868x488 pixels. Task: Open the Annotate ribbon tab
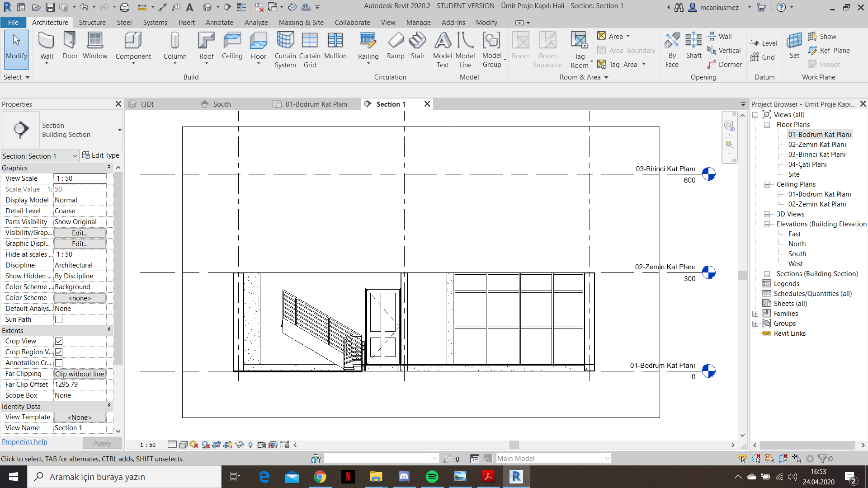click(219, 22)
